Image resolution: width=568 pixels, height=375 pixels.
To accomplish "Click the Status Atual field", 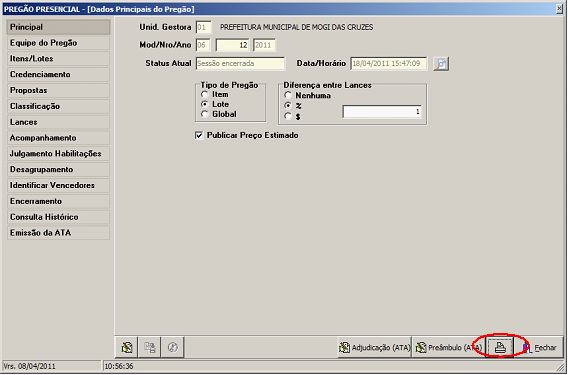I will point(241,63).
